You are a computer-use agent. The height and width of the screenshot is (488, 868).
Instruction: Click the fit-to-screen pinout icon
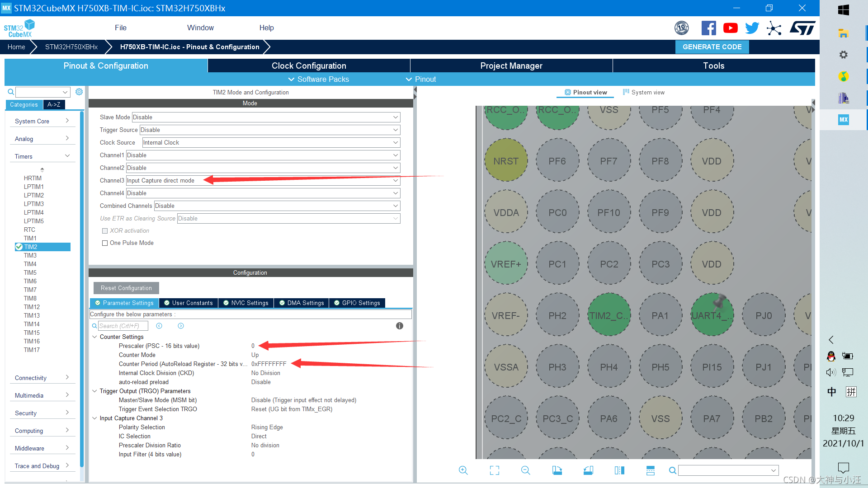point(494,470)
